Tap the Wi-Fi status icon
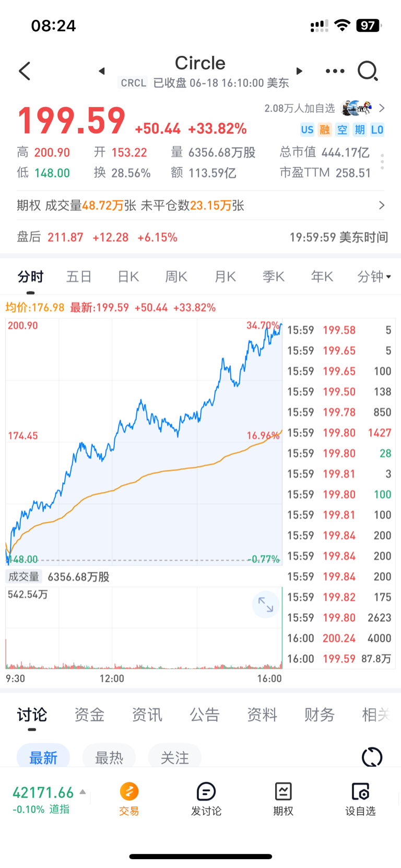This screenshot has width=401, height=868. [342, 25]
